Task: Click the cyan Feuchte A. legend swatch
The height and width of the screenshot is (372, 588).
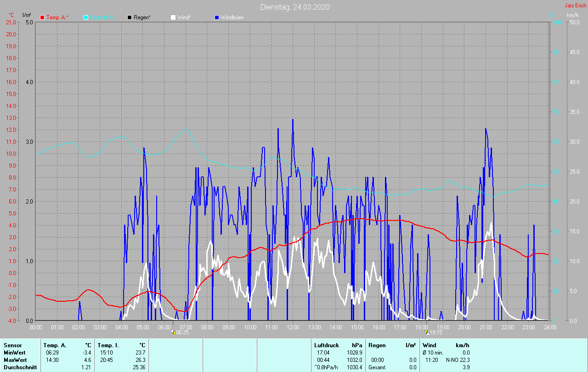Action: pos(86,17)
